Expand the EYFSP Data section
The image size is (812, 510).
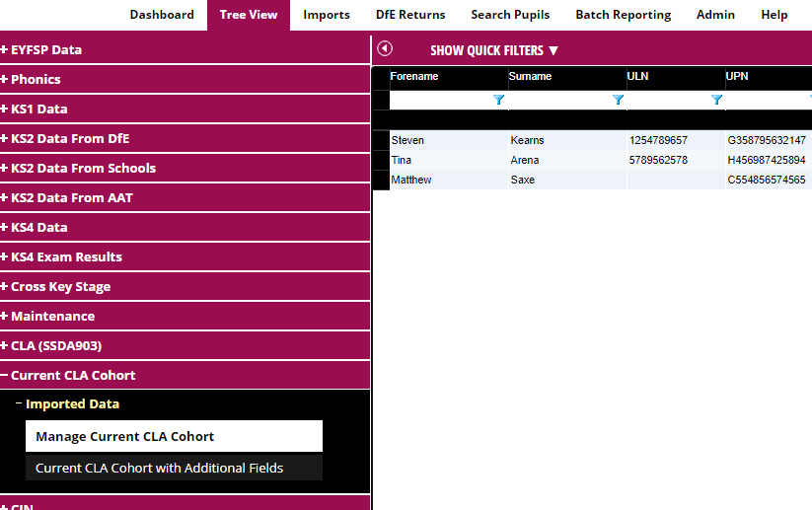[185, 49]
